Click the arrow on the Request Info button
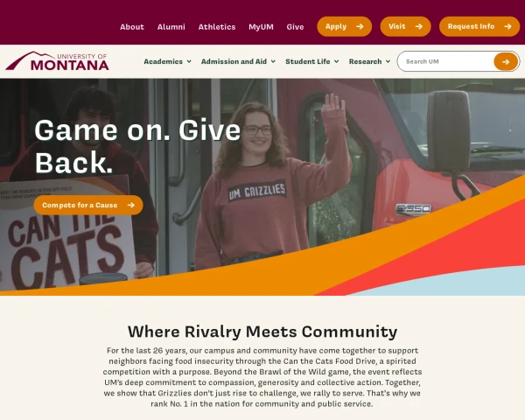This screenshot has height=420, width=525. (507, 26)
